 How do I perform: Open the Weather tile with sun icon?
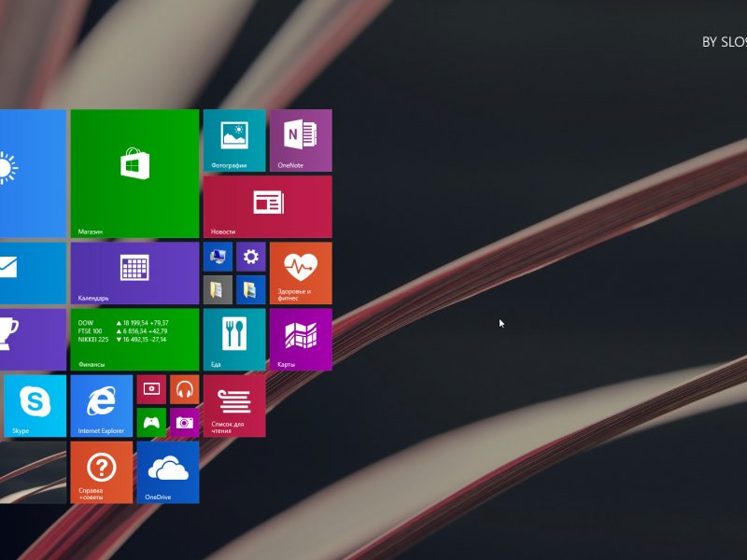[x=33, y=174]
